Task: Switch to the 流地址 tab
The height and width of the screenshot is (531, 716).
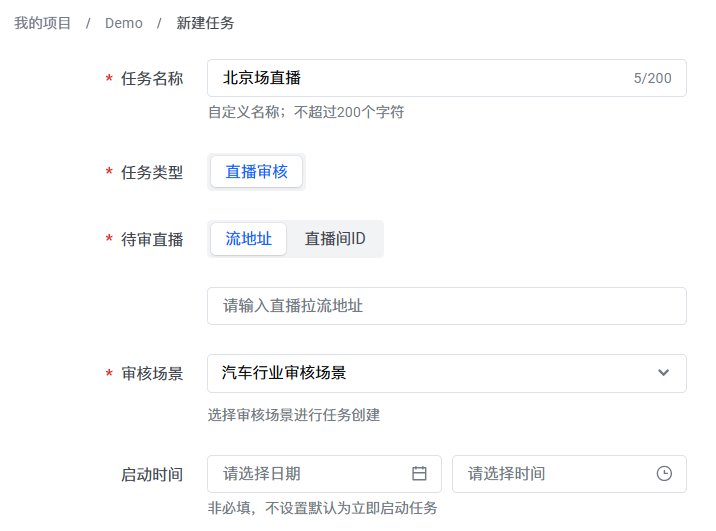Action: [x=249, y=239]
